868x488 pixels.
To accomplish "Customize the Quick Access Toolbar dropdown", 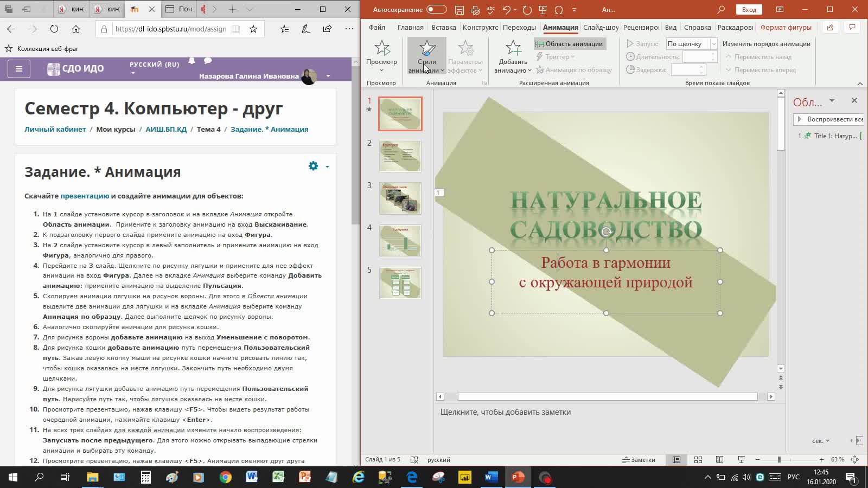I will click(574, 10).
